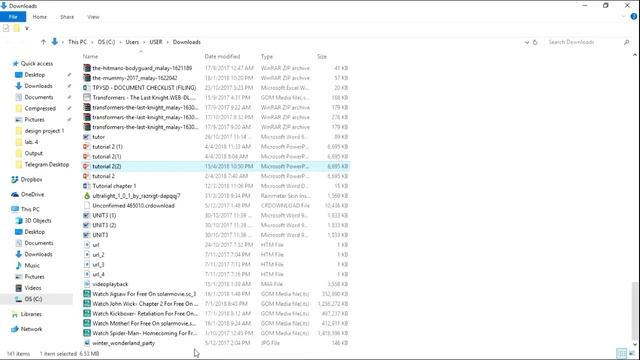Click the Refresh button in address bar

click(x=535, y=42)
